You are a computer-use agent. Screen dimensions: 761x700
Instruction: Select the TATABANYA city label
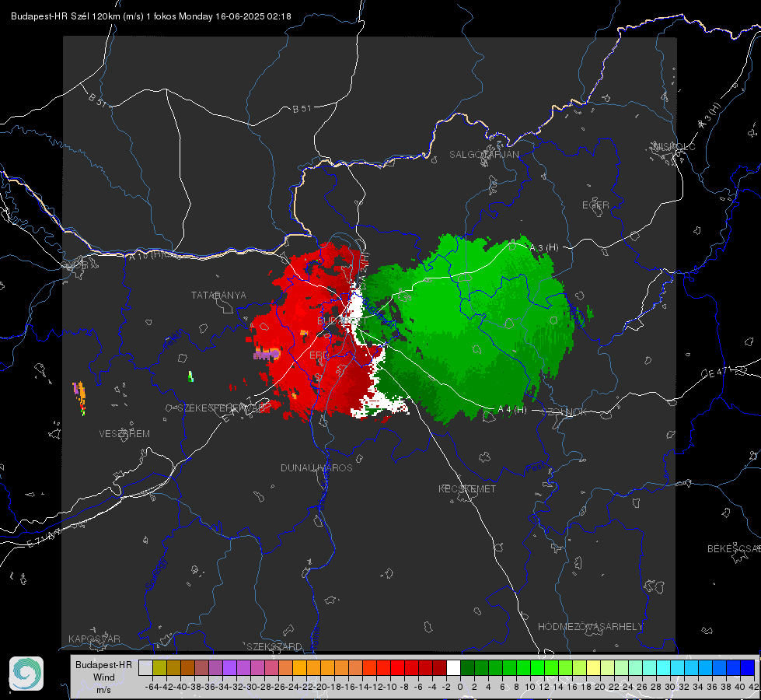(218, 295)
